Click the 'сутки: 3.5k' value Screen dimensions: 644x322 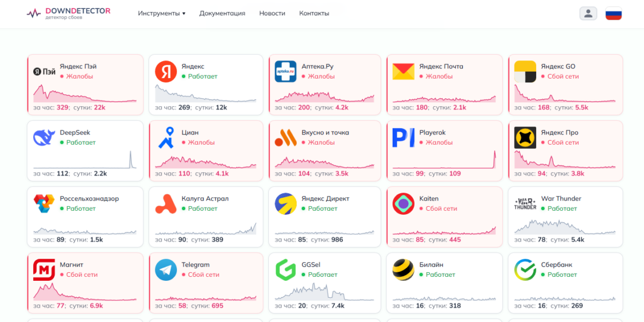click(332, 174)
